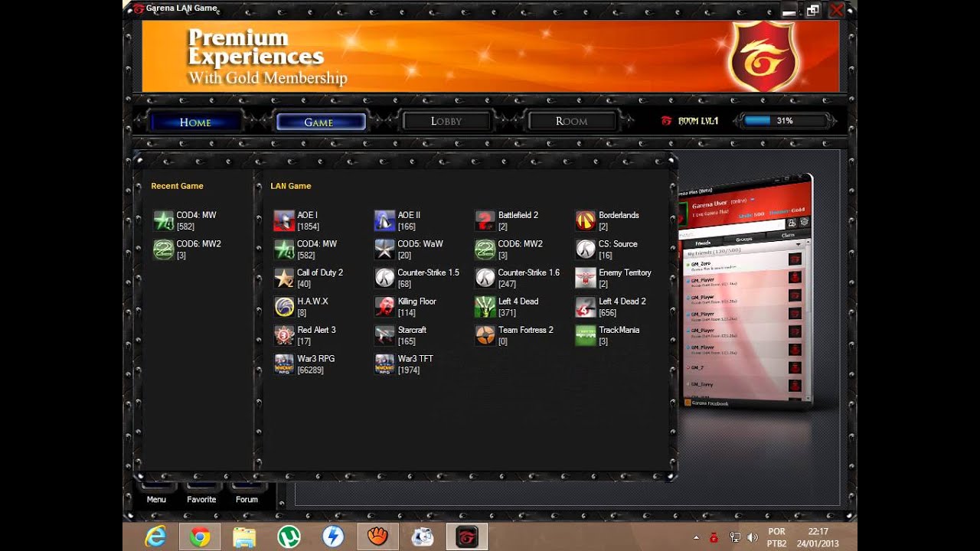This screenshot has width=980, height=551.
Task: Click the LAN Game heading
Action: [291, 186]
